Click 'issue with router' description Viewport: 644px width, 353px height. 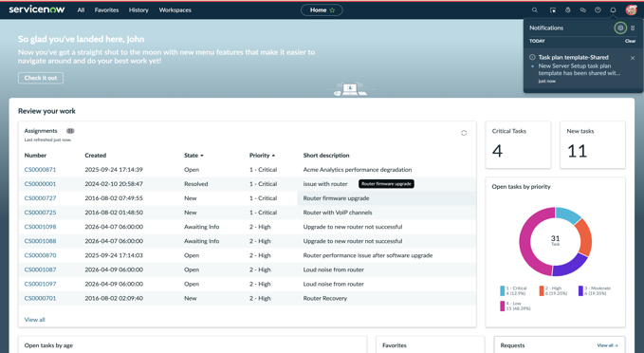(x=325, y=184)
